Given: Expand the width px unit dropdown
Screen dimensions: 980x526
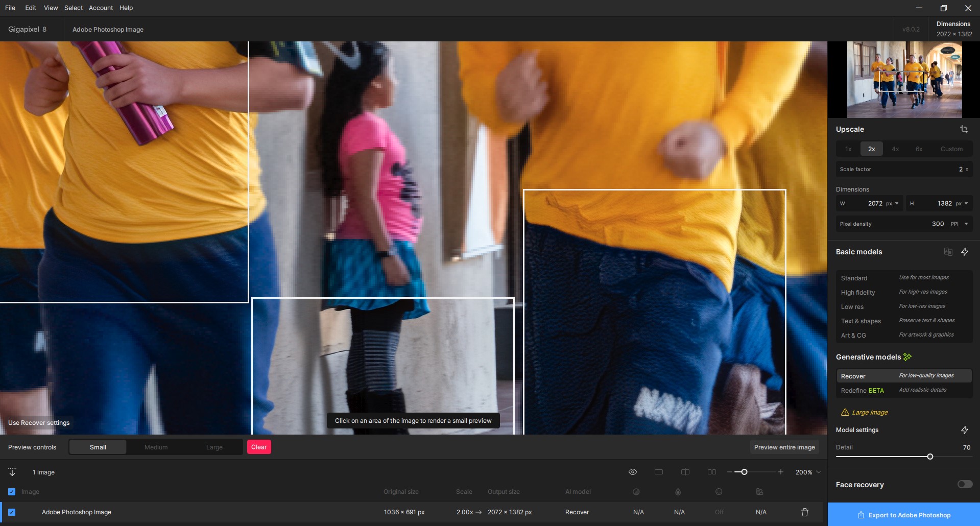Looking at the screenshot, I should (896, 203).
